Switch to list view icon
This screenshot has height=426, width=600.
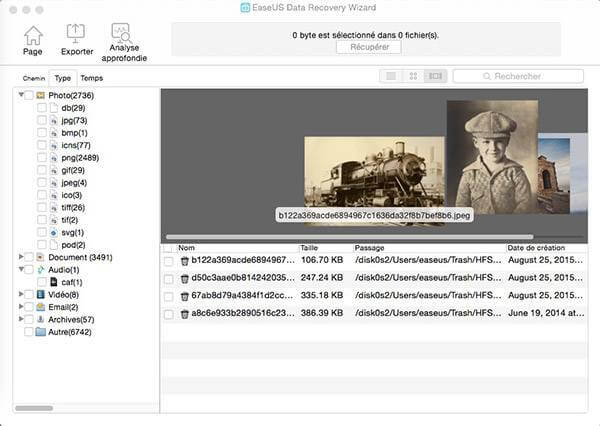click(x=391, y=76)
